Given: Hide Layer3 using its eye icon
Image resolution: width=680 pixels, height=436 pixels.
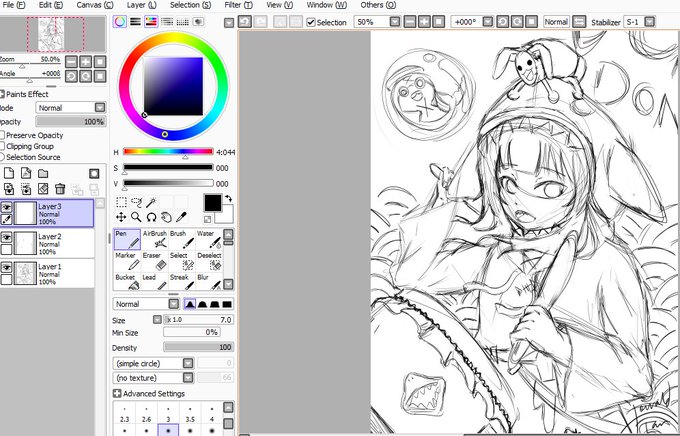Looking at the screenshot, I should 6,207.
